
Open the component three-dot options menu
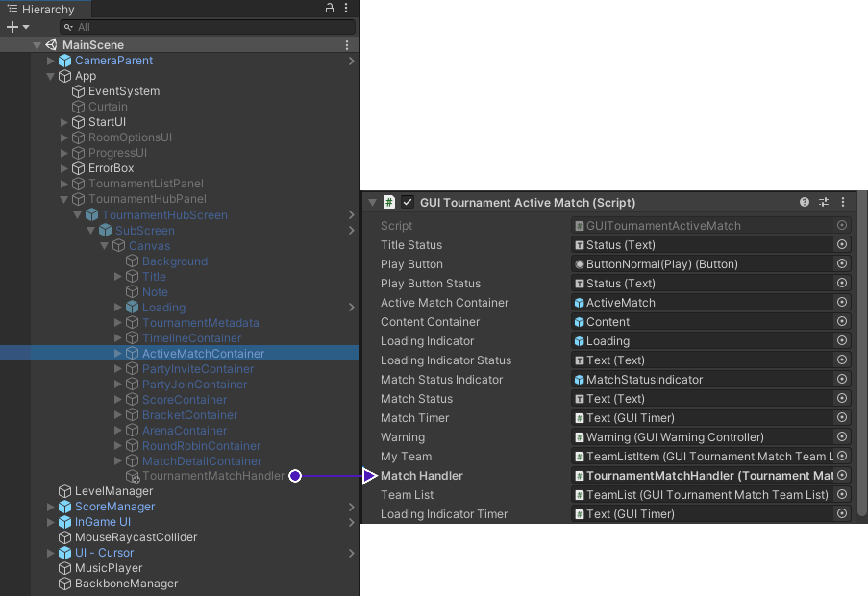coord(843,202)
